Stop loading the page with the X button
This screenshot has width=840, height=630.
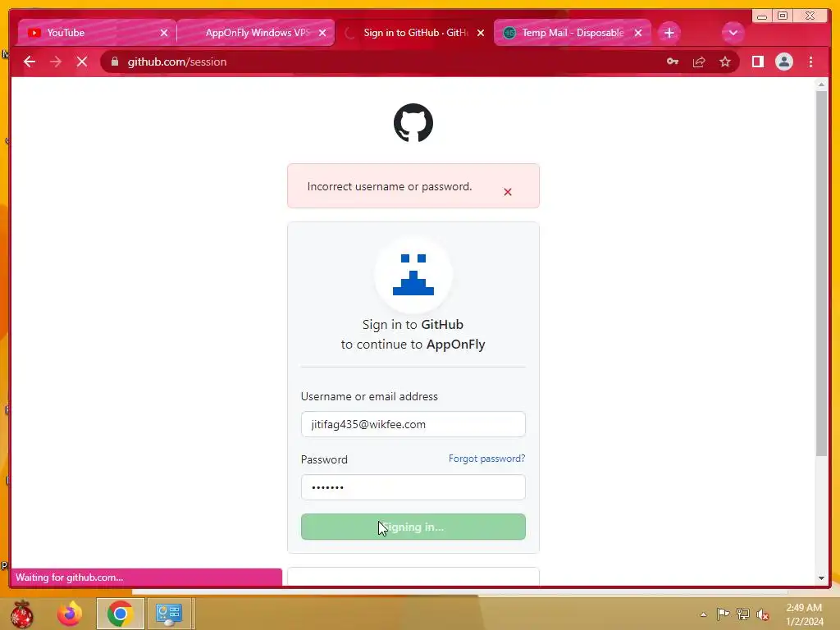[x=82, y=62]
